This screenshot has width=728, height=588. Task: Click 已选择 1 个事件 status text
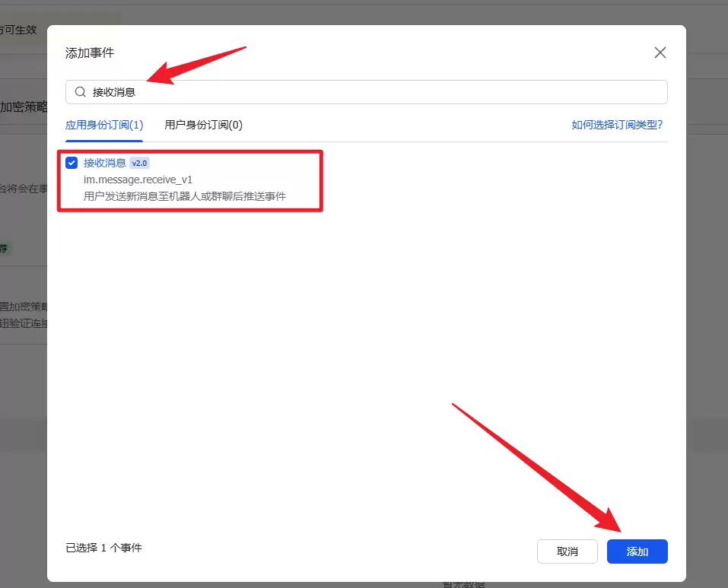pos(104,548)
